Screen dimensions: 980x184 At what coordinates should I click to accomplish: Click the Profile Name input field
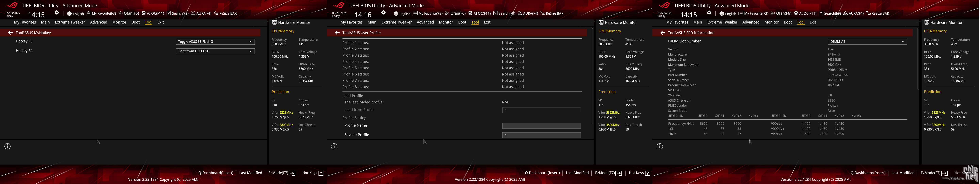pos(541,126)
